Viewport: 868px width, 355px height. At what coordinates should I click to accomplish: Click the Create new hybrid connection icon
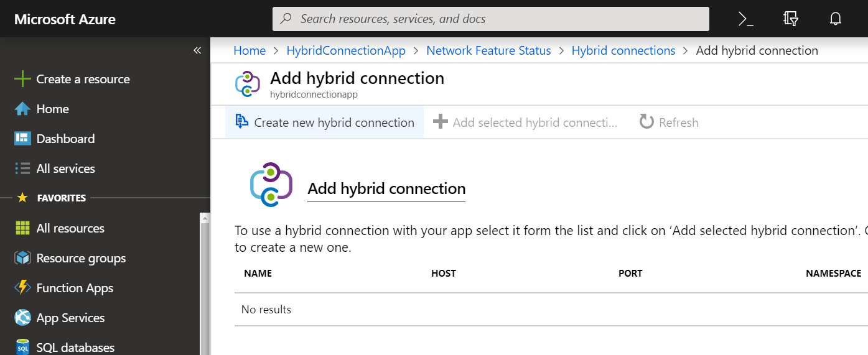tap(241, 121)
